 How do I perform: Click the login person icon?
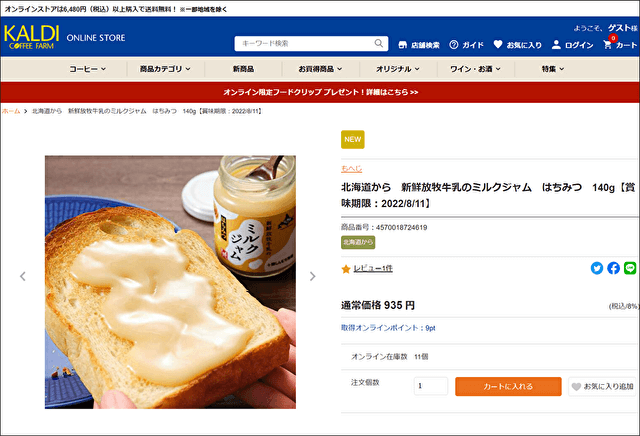(x=556, y=44)
